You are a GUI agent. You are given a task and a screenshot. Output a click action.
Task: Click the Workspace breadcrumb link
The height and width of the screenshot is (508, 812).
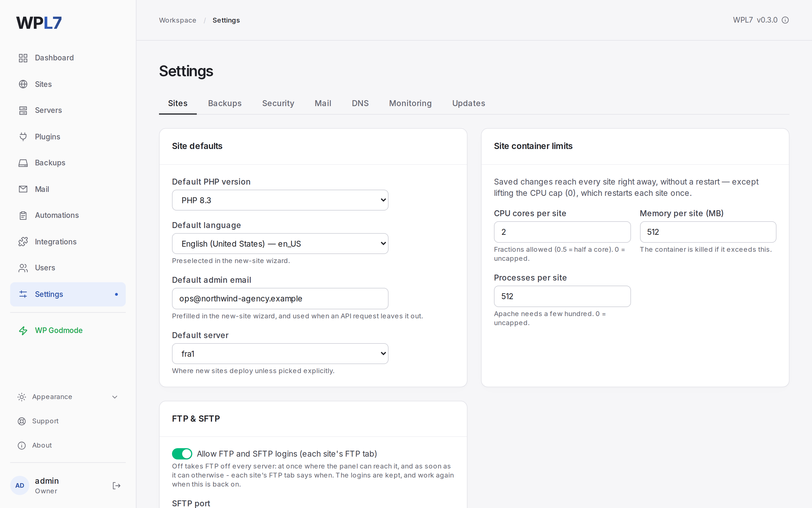pos(178,20)
